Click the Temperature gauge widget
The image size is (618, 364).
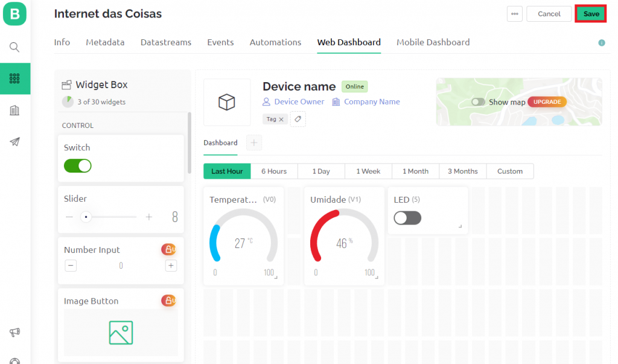243,236
